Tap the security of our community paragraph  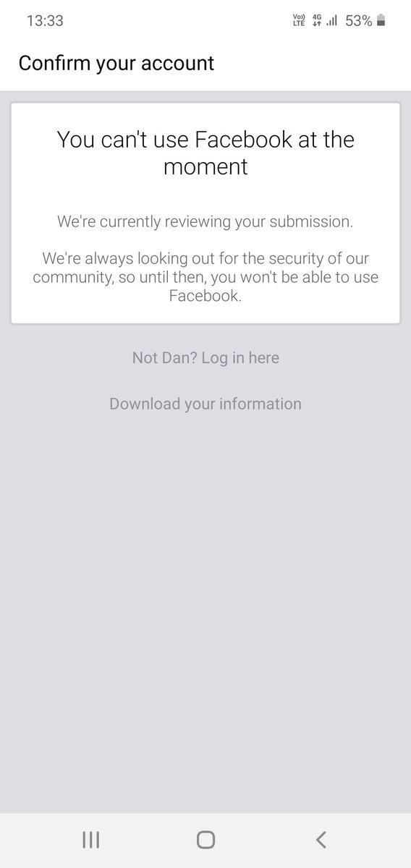coord(205,277)
